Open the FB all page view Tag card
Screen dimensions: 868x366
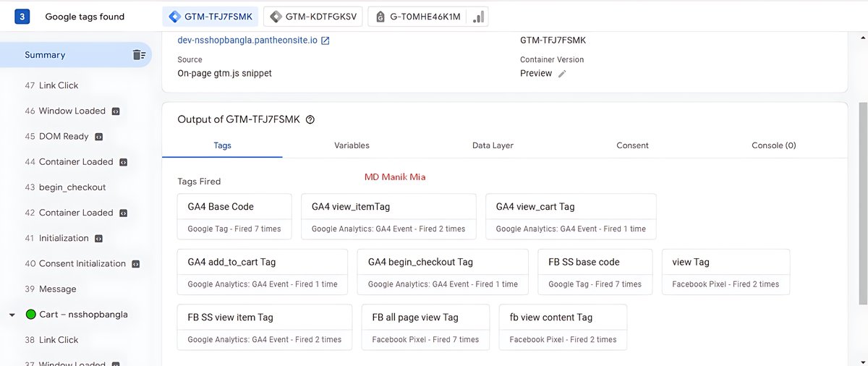click(x=425, y=328)
